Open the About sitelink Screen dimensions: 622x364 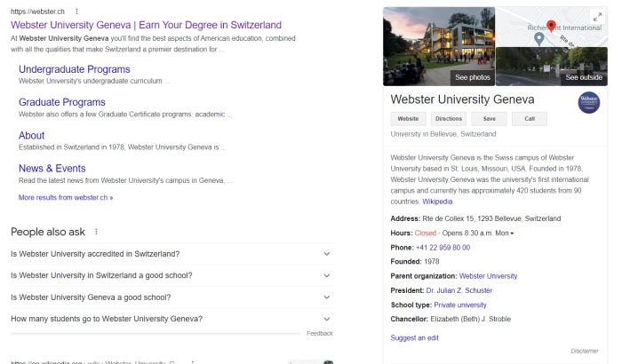click(31, 136)
